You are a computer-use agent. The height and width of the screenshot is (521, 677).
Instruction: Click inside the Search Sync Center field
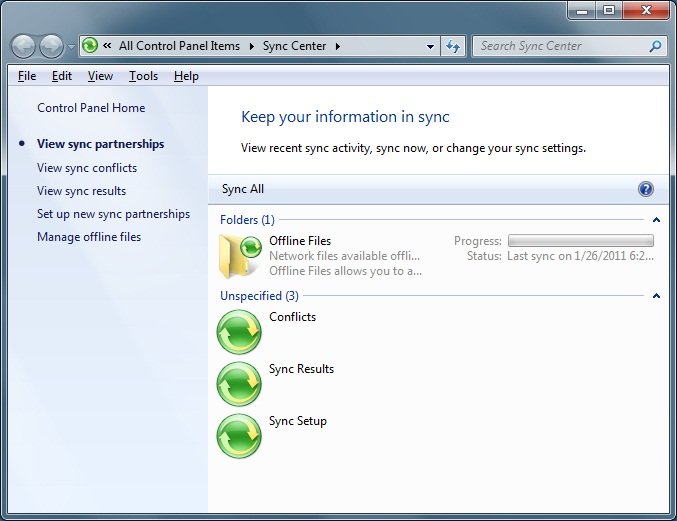[560, 46]
